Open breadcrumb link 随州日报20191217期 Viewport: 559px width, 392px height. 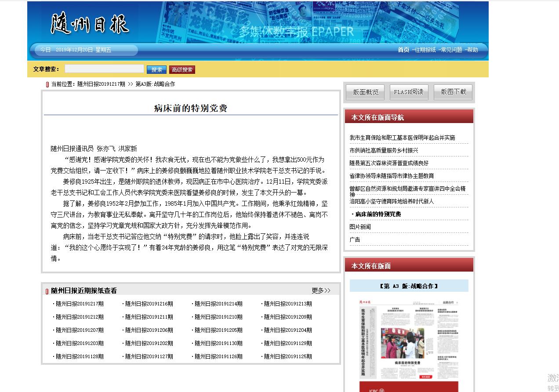click(101, 84)
